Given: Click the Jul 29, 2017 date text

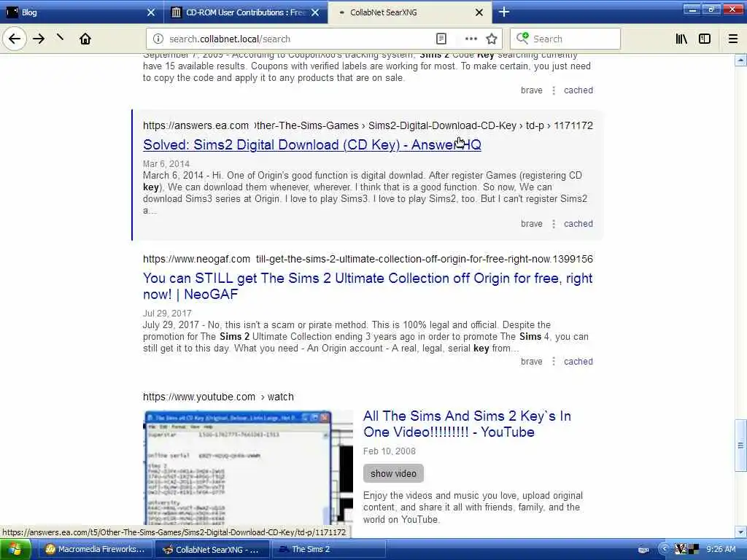Looking at the screenshot, I should click(167, 314).
